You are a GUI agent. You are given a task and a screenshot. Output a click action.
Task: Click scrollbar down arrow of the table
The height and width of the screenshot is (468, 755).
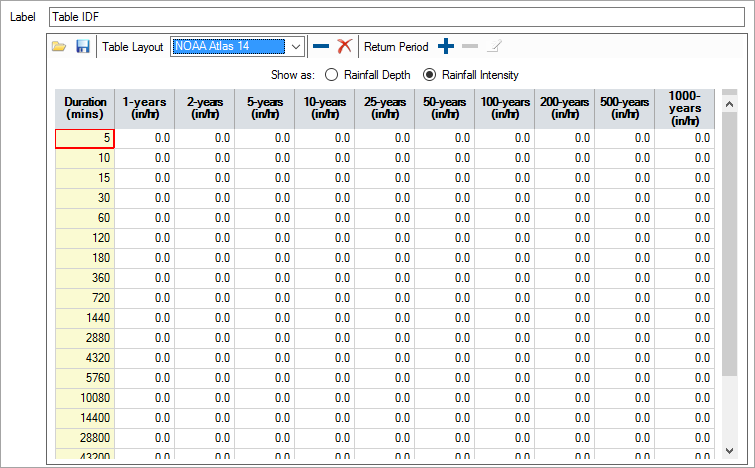pos(729,451)
